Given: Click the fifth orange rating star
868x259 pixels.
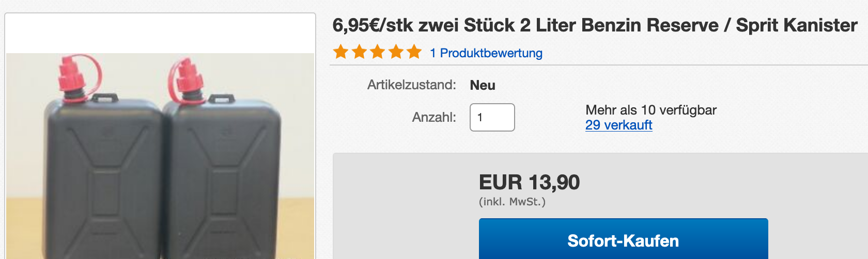Looking at the screenshot, I should (x=414, y=52).
